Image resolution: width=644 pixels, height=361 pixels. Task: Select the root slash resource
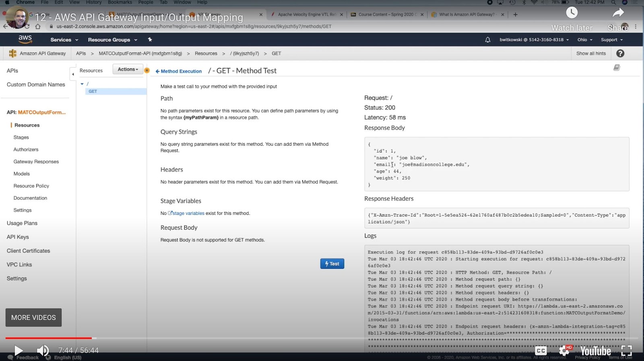[x=87, y=84]
